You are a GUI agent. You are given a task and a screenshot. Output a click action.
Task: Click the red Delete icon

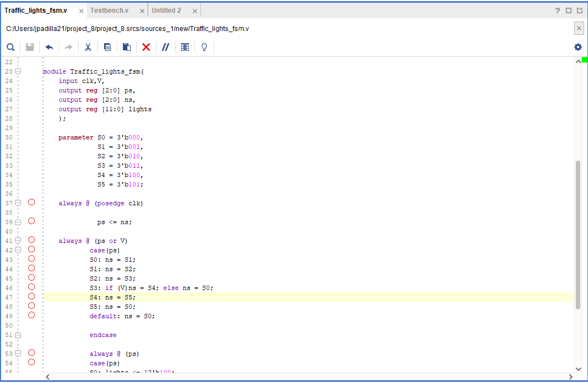146,47
